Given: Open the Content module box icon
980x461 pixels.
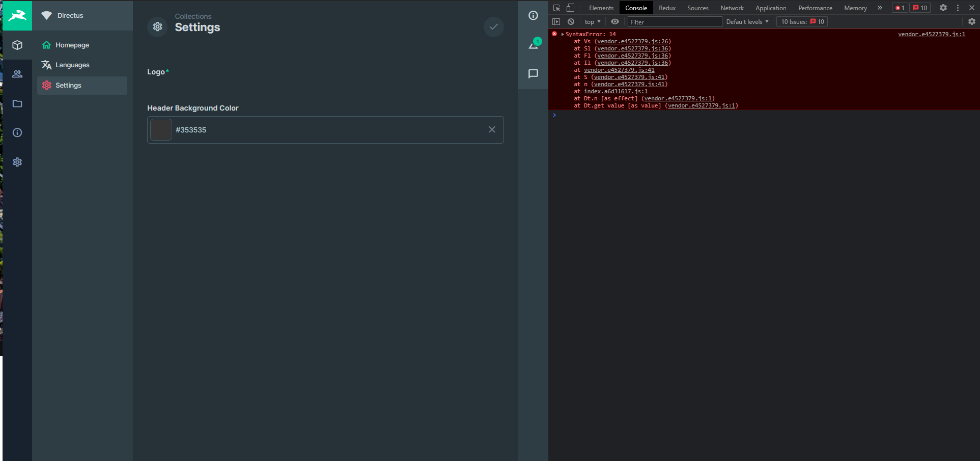Looking at the screenshot, I should click(17, 45).
